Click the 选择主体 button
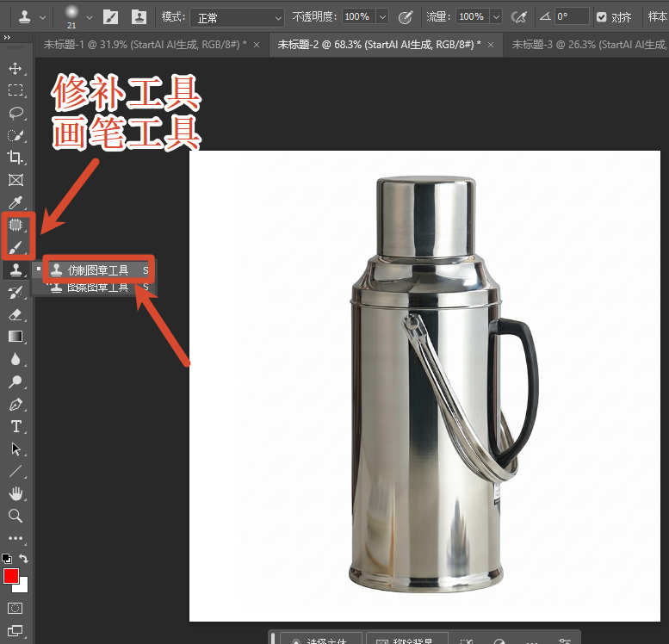669x644 pixels. (321, 639)
